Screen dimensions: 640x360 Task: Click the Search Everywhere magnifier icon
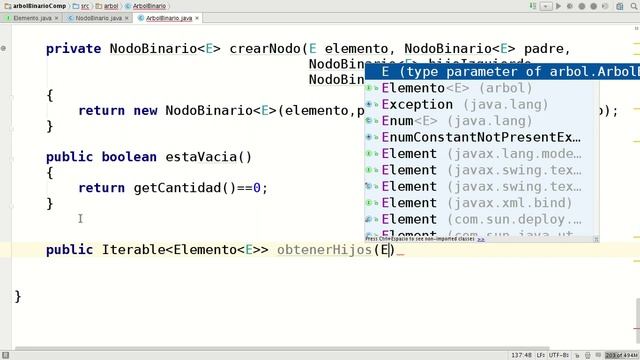click(634, 6)
